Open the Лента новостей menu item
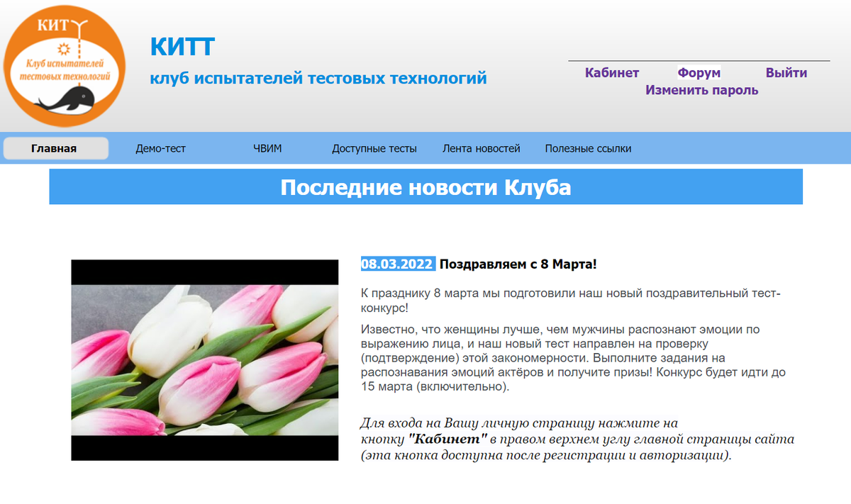The image size is (851, 504). coord(482,149)
